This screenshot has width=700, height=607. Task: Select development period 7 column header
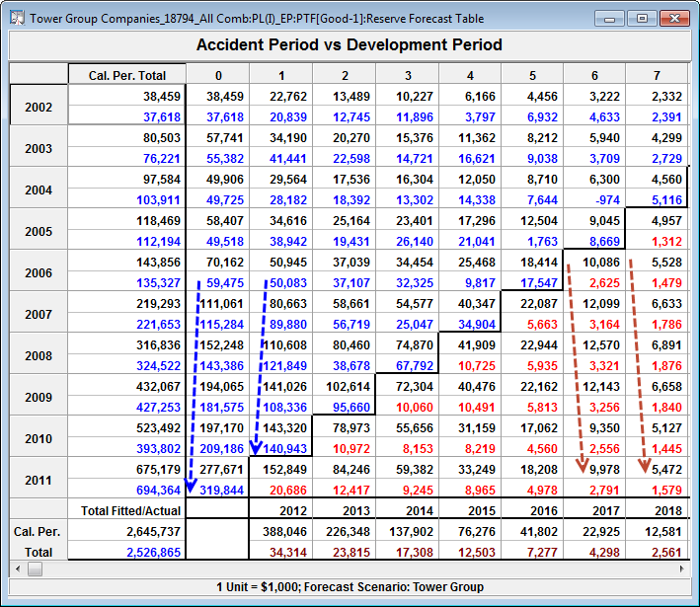[657, 74]
